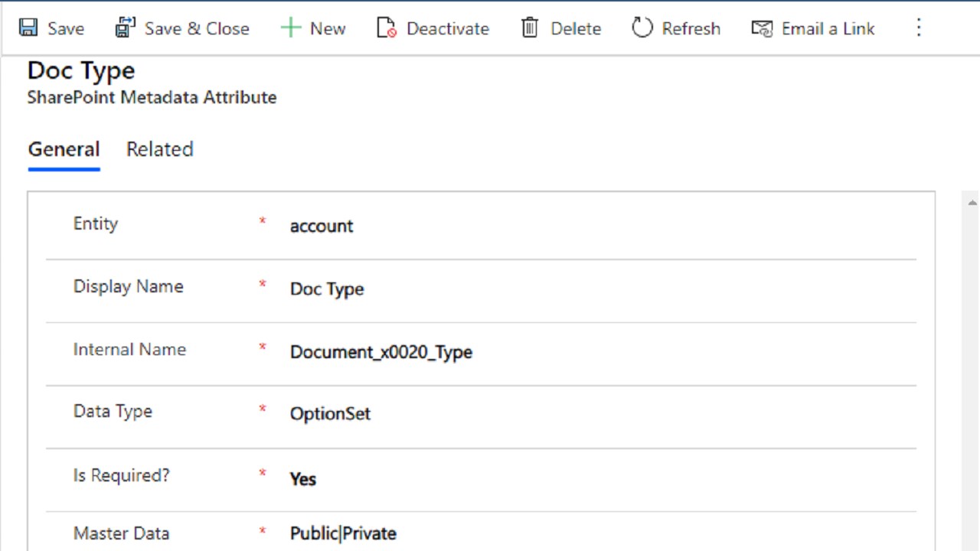Screen dimensions: 980x551
Task: Click the Entity field containing account
Action: point(322,227)
